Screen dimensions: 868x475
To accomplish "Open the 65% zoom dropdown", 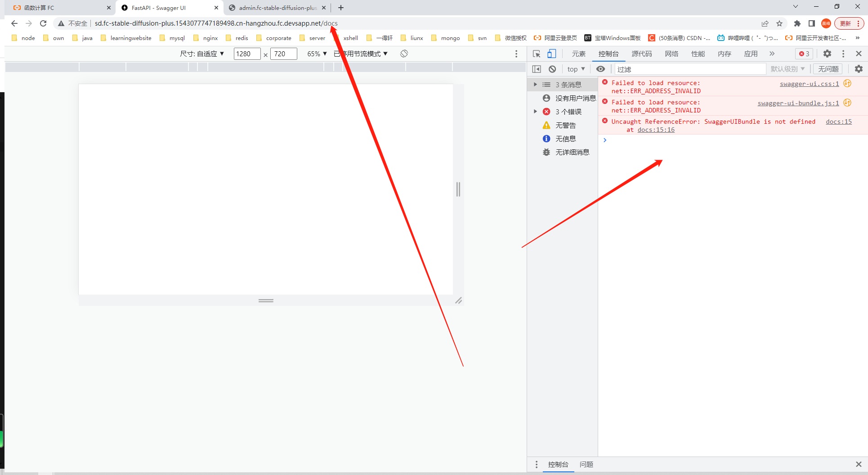I will (x=317, y=54).
